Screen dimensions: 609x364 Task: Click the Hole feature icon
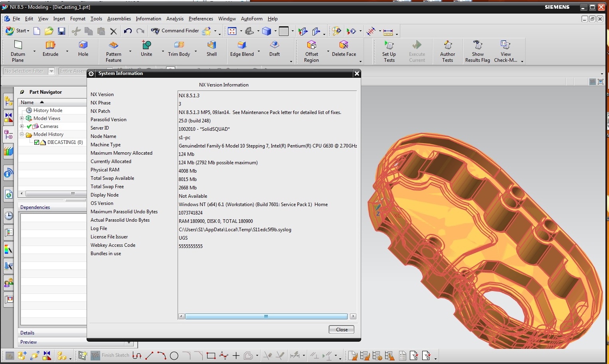pyautogui.click(x=83, y=49)
